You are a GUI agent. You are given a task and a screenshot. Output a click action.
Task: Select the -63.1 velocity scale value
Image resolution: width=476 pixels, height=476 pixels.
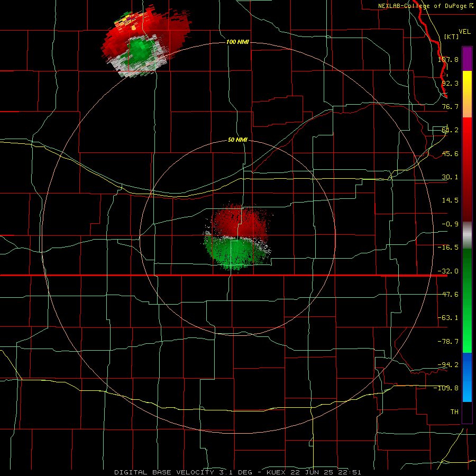pyautogui.click(x=448, y=318)
